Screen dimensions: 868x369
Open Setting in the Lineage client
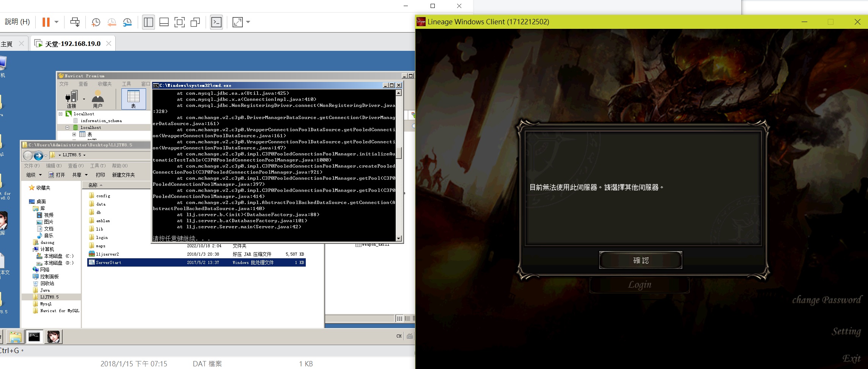846,331
